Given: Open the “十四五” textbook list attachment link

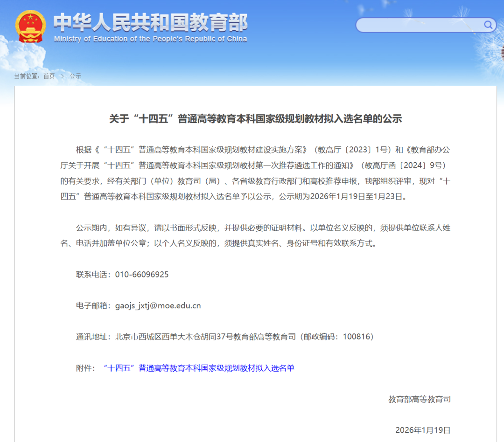Looking at the screenshot, I should point(199,368).
